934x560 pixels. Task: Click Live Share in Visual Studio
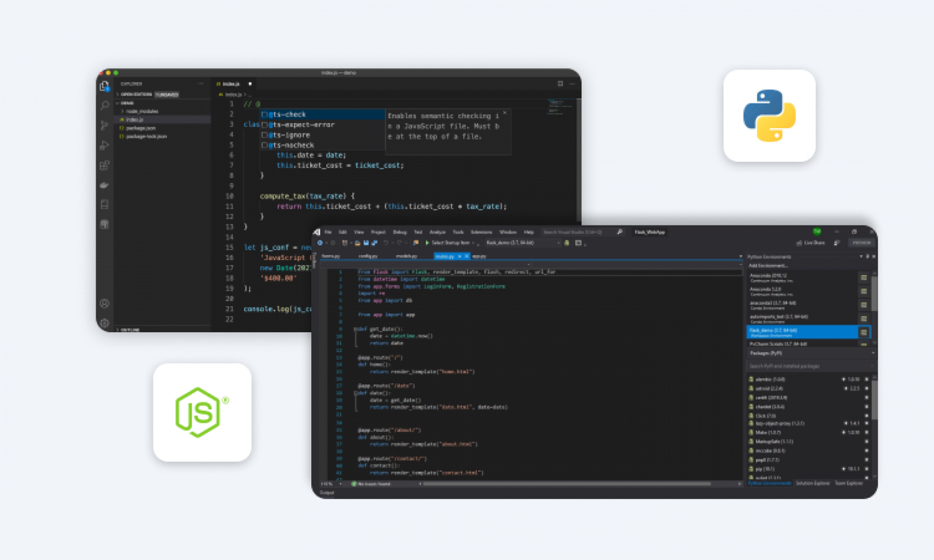[810, 243]
